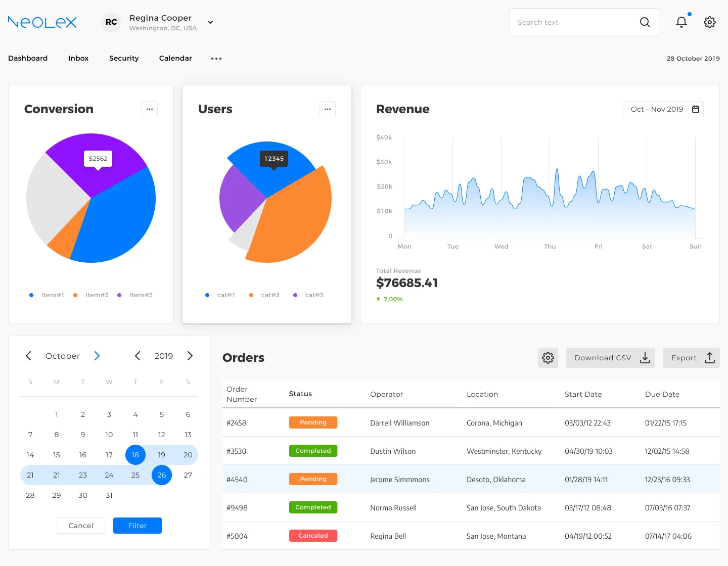Apply the date Filter button
728x566 pixels.
pyautogui.click(x=137, y=526)
